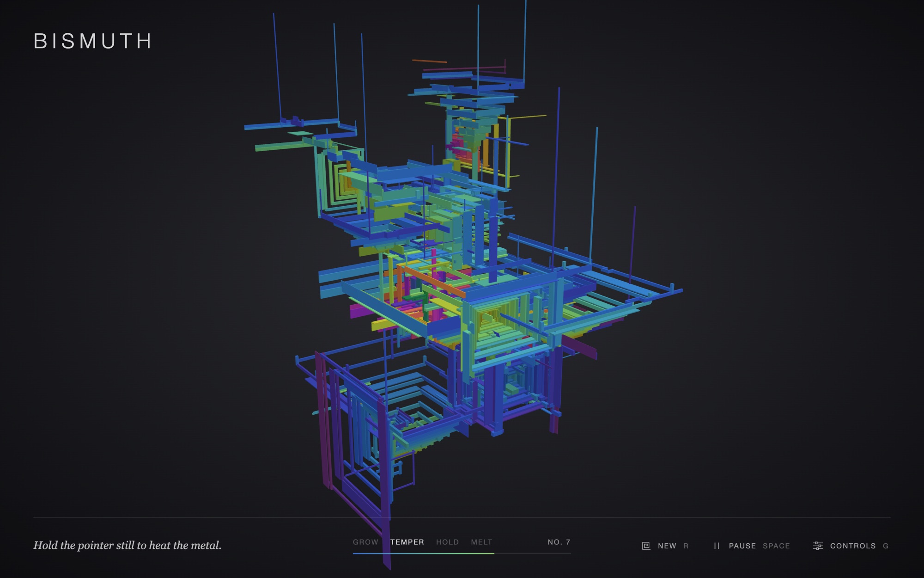This screenshot has height=578, width=924.
Task: Select the GROW phase
Action: pyautogui.click(x=365, y=542)
